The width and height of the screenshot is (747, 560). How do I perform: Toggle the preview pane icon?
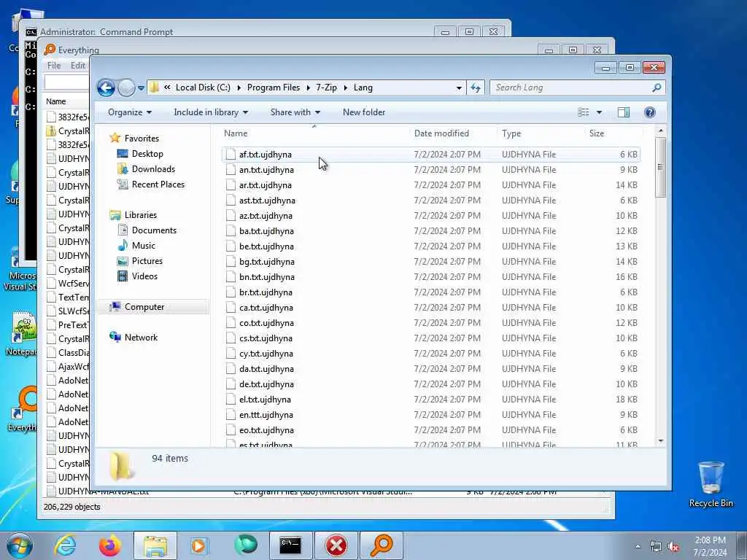[624, 112]
